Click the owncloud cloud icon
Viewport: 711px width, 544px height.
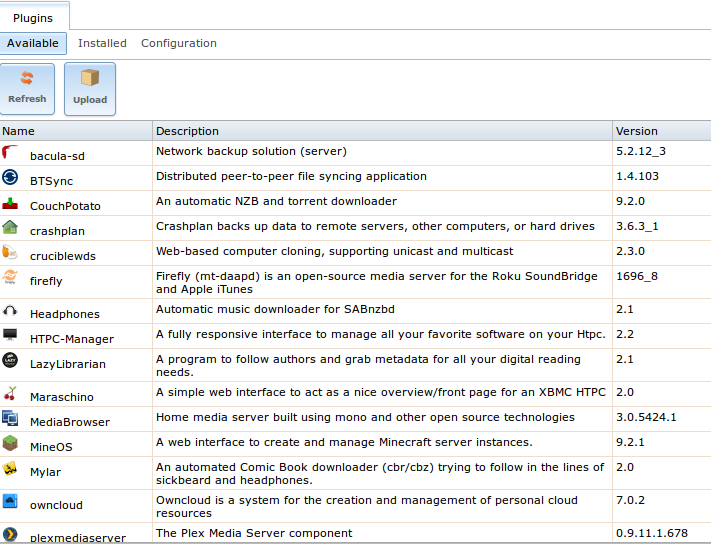coord(10,501)
